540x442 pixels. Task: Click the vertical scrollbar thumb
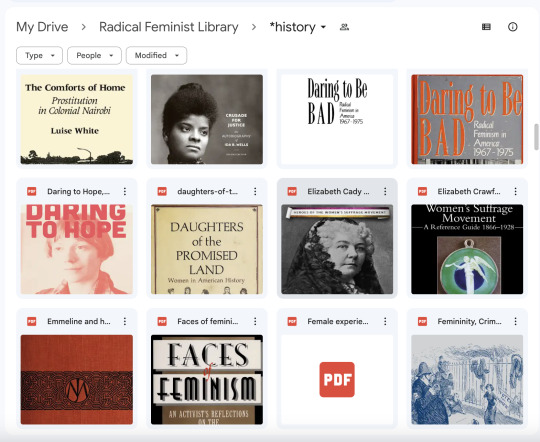pos(536,137)
